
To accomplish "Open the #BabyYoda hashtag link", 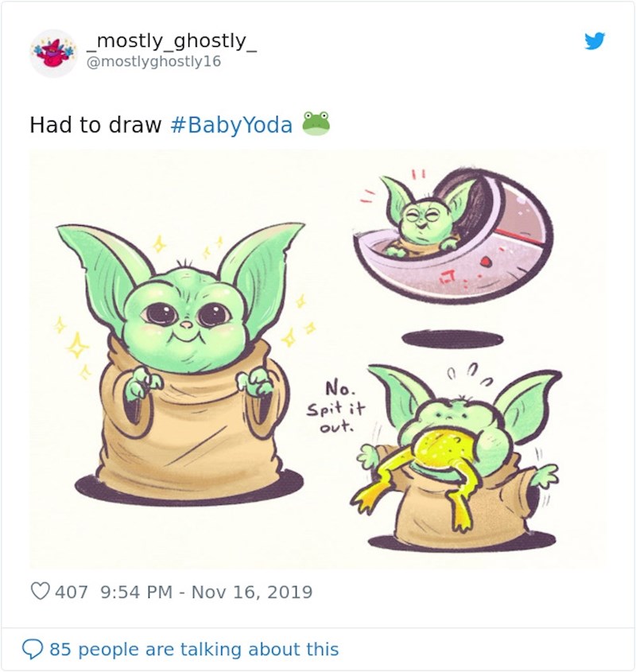I will (x=231, y=125).
